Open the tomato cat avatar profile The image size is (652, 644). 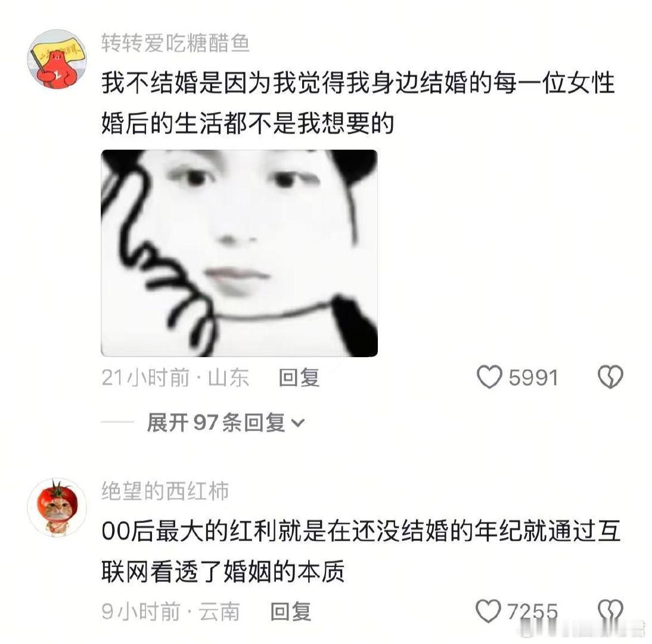[57, 507]
